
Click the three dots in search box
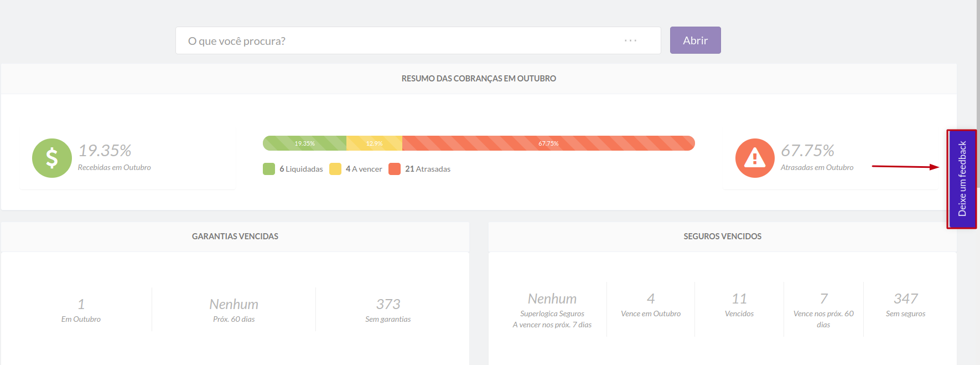point(630,40)
